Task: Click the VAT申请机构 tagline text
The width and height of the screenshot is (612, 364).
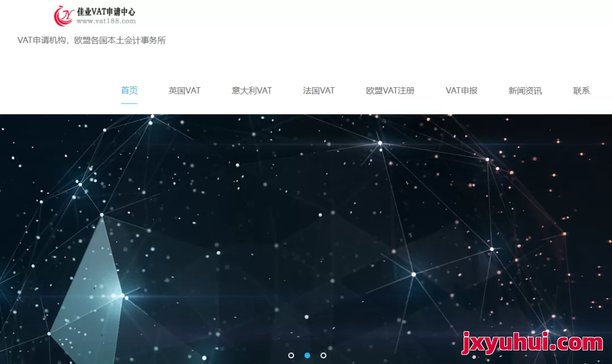Action: [x=42, y=40]
